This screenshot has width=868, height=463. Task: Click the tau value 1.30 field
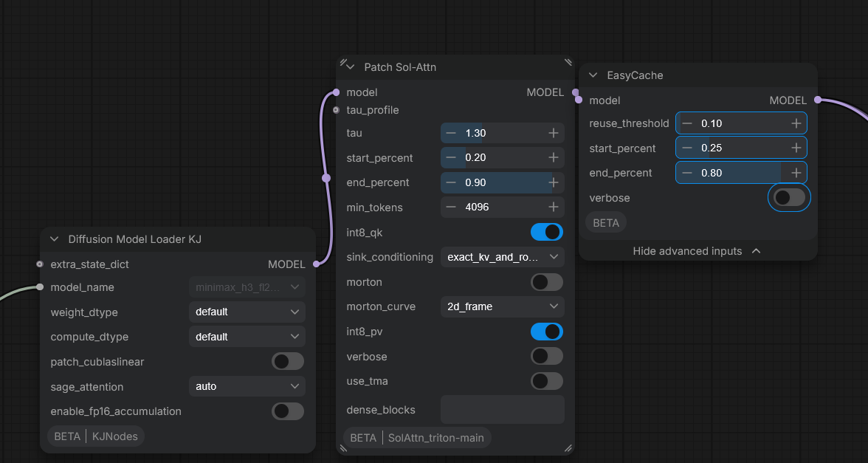pyautogui.click(x=503, y=133)
